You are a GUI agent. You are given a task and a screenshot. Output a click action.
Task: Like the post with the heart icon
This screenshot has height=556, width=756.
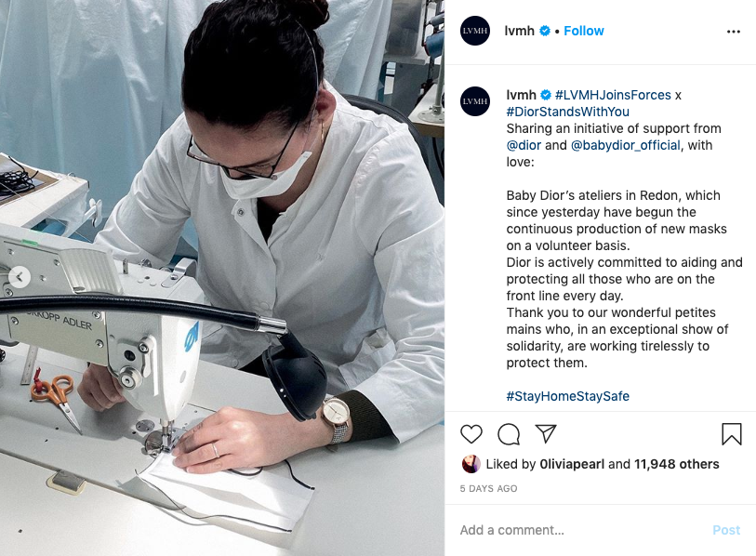coord(471,434)
